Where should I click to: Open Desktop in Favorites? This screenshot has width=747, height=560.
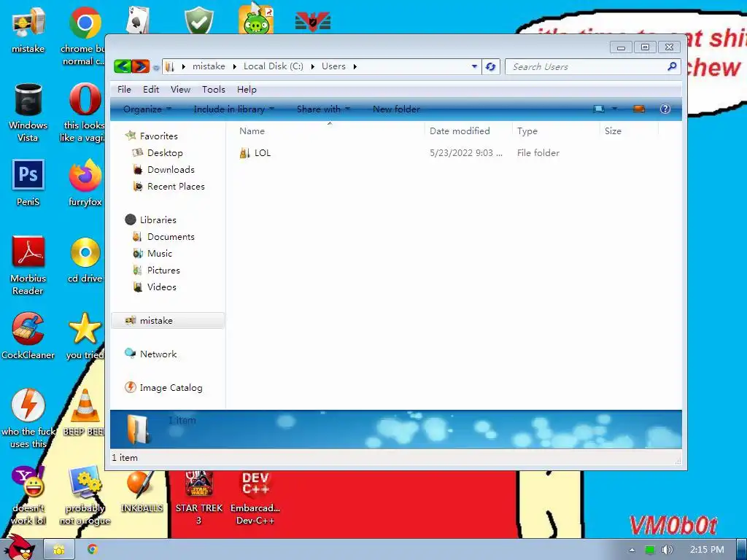point(165,153)
